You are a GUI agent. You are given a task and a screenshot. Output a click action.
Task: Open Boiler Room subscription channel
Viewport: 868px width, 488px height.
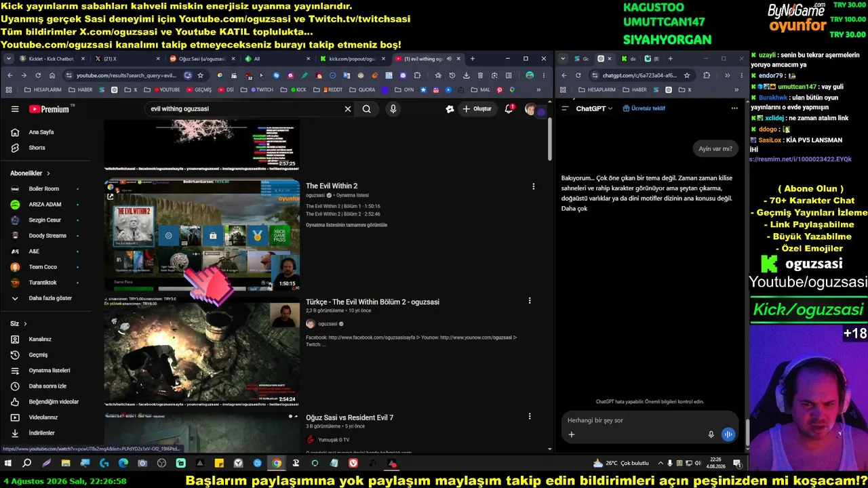click(44, 189)
